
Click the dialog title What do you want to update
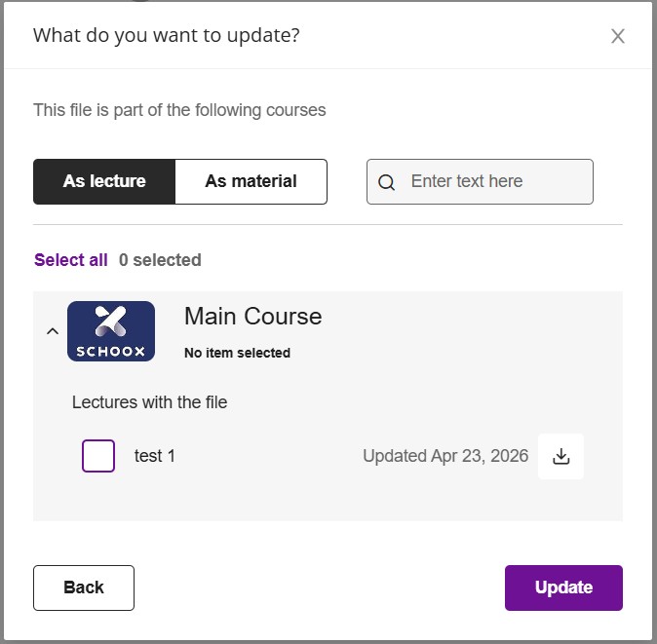pos(167,36)
